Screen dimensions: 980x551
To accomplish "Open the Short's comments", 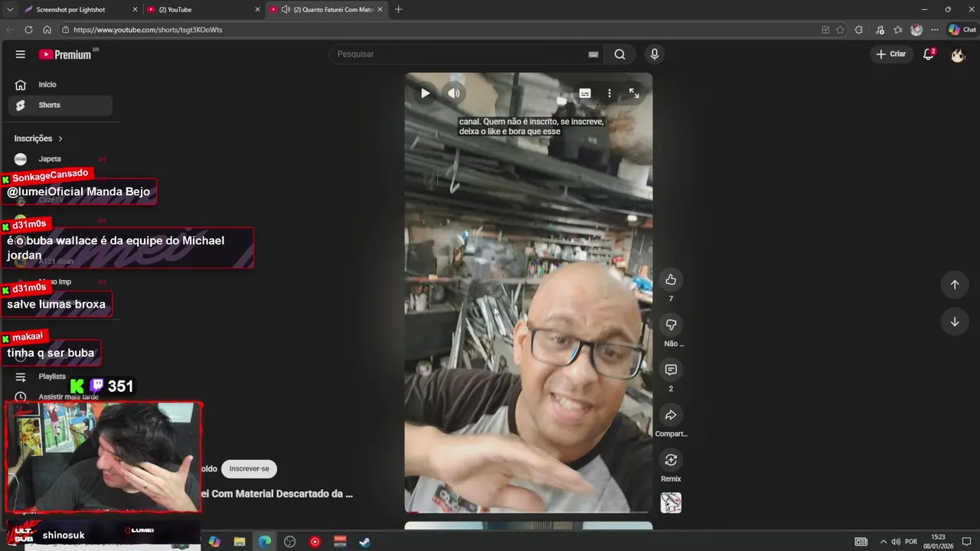I will [671, 370].
